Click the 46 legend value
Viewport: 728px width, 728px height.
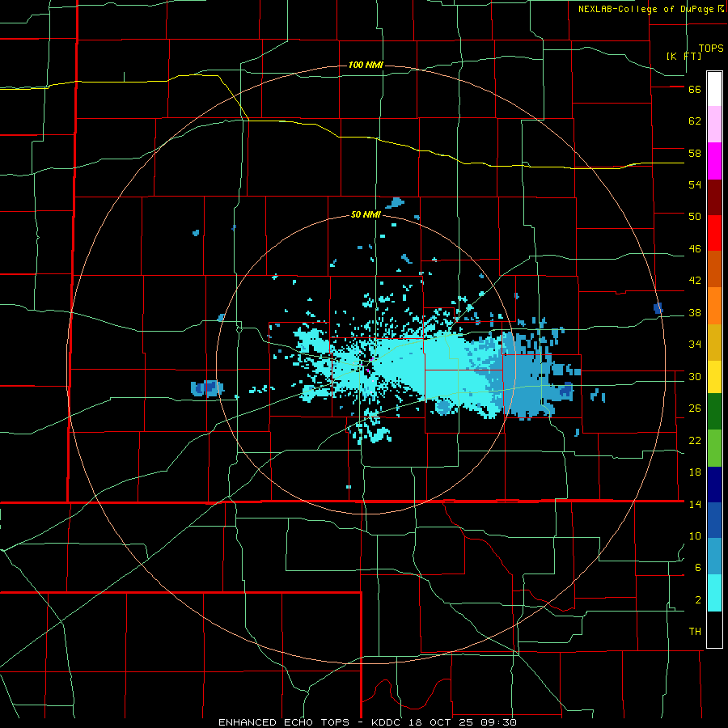point(695,248)
